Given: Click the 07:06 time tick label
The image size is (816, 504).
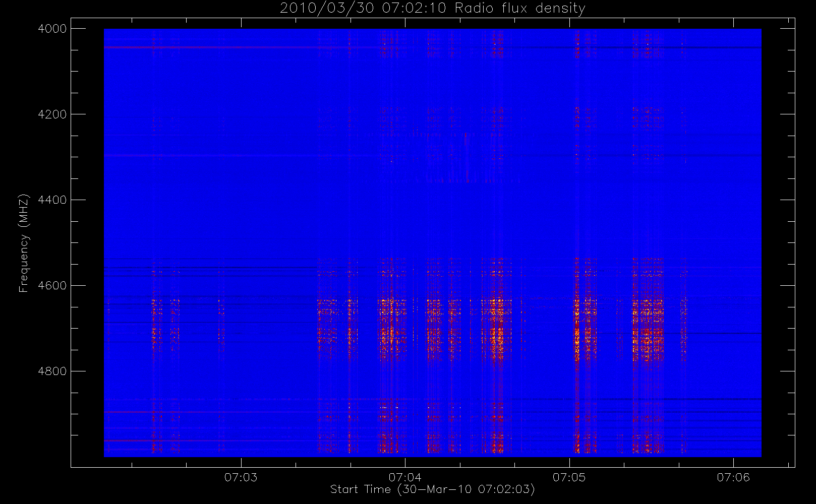Looking at the screenshot, I should (x=733, y=477).
